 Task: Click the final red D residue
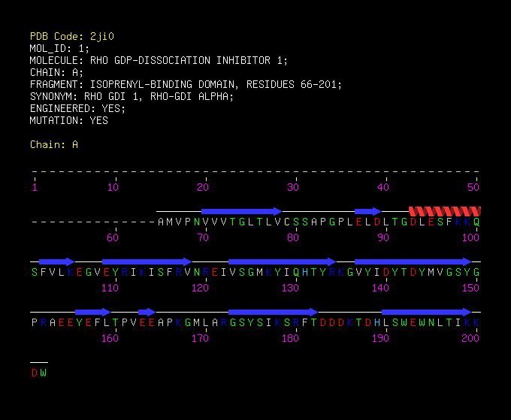35,373
